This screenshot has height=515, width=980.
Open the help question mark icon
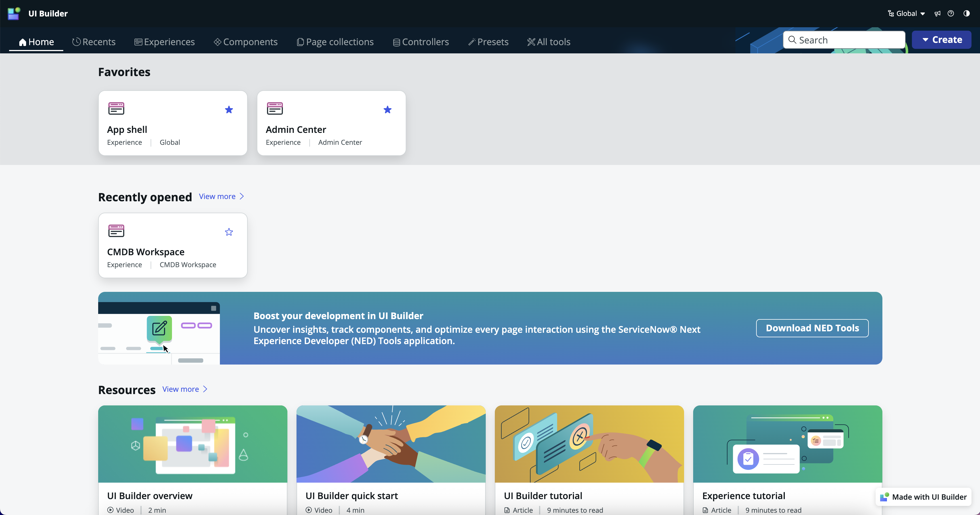click(x=951, y=14)
